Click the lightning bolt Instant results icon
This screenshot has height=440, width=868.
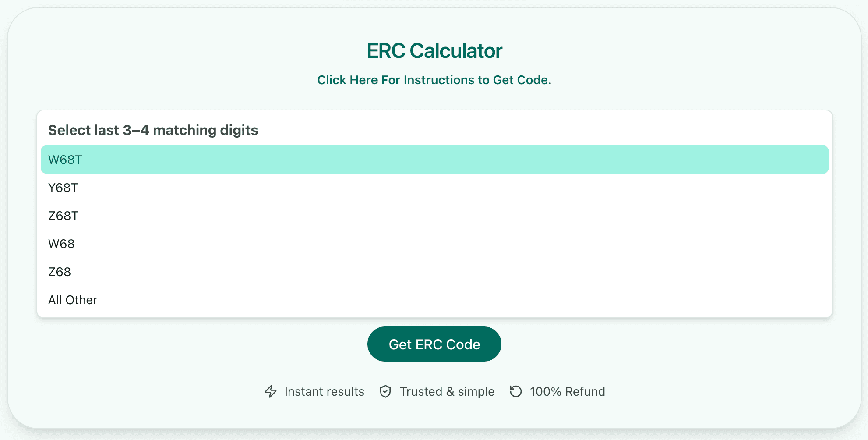[x=271, y=391]
